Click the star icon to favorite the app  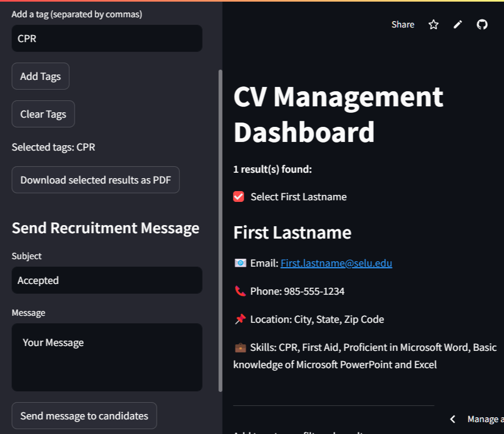coord(433,24)
